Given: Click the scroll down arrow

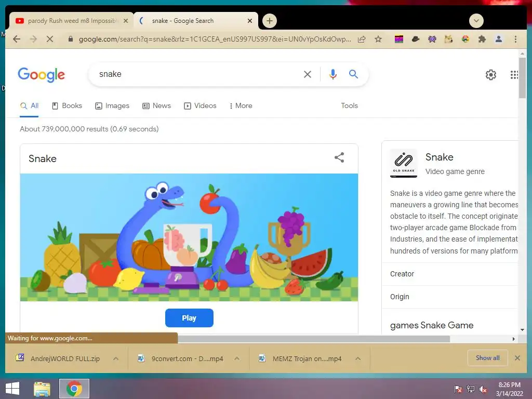Looking at the screenshot, I should pyautogui.click(x=522, y=330).
